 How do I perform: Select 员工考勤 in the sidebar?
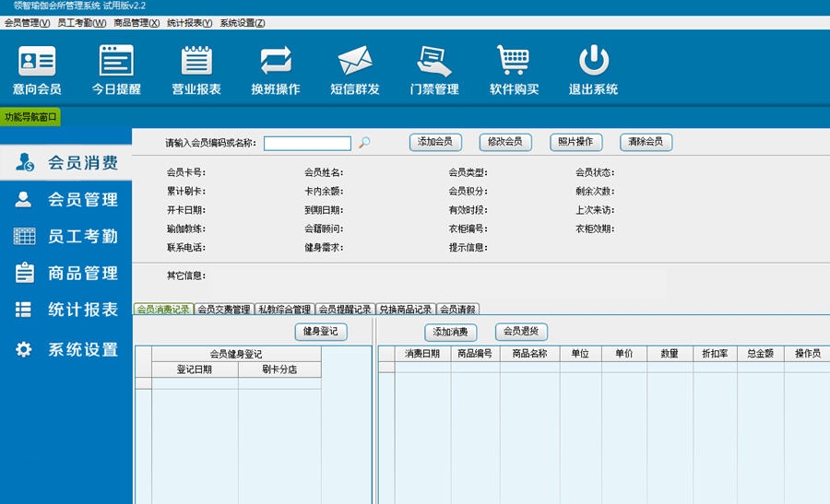coord(66,236)
